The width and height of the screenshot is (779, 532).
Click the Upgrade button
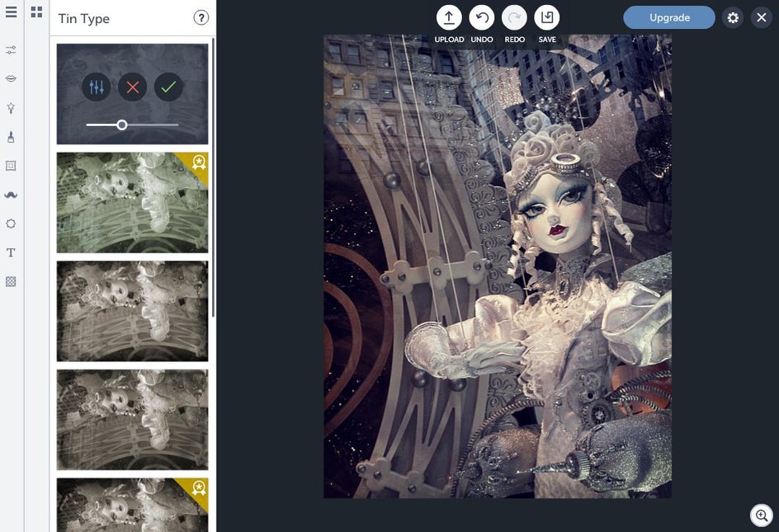(x=669, y=17)
